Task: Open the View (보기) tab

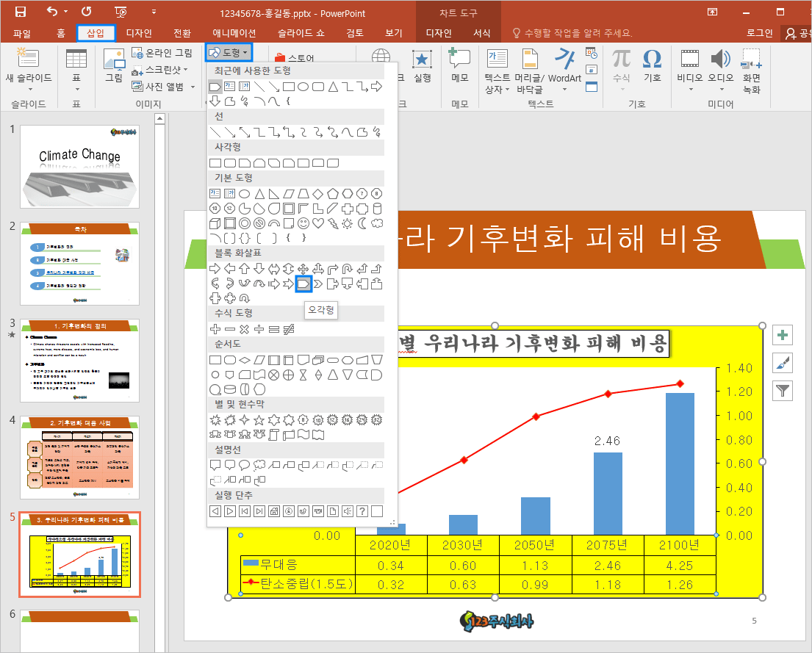Action: (394, 33)
